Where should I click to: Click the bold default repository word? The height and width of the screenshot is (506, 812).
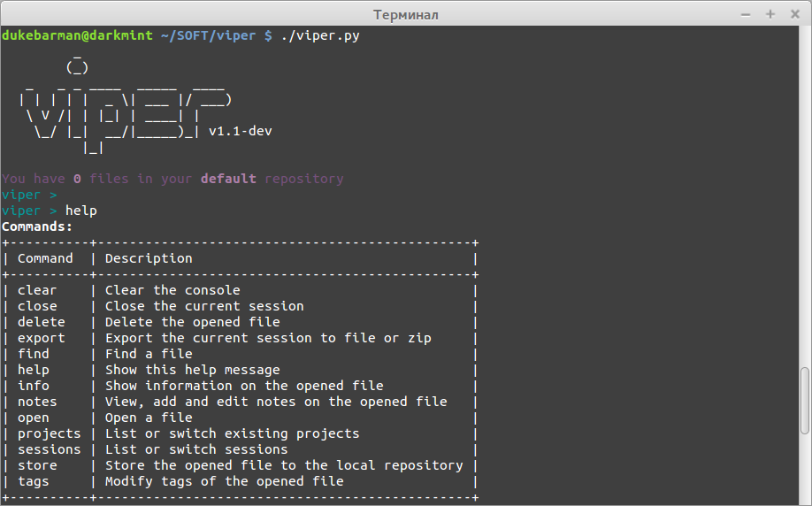(228, 179)
